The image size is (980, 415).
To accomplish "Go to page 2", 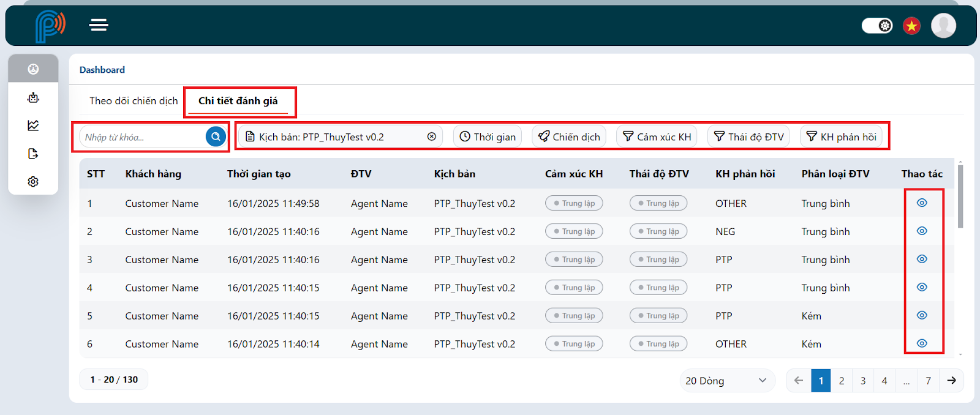I will pos(842,381).
